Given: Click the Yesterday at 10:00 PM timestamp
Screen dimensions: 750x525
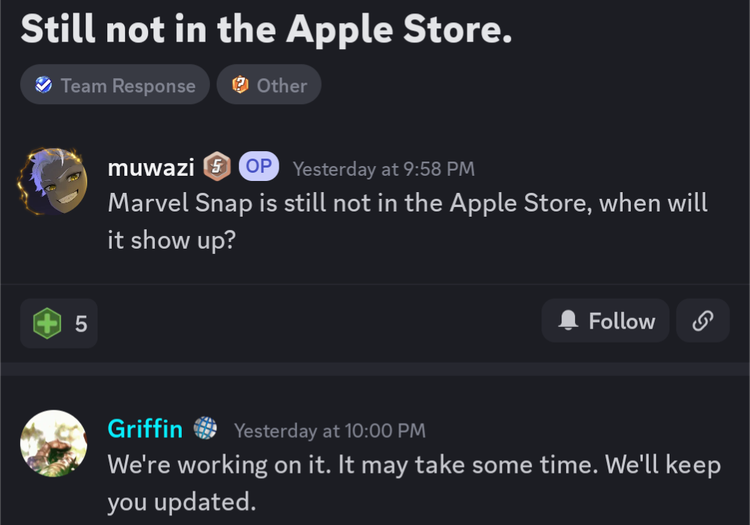Looking at the screenshot, I should tap(330, 431).
